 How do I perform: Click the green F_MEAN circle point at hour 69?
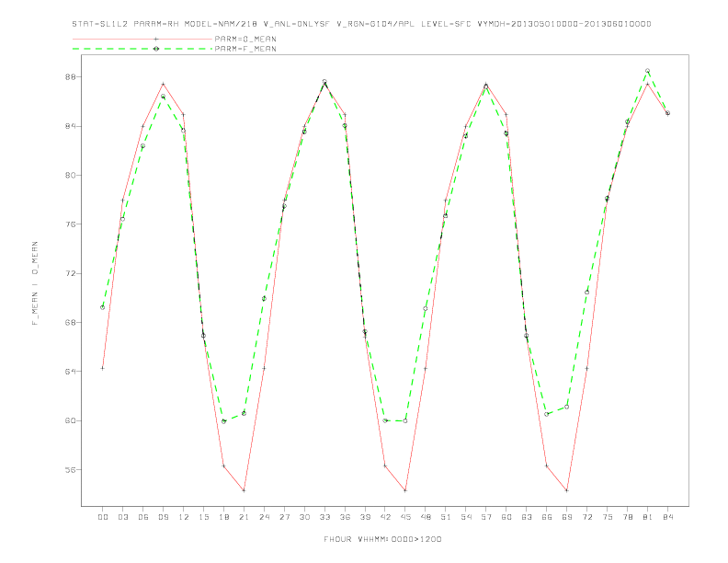pos(567,407)
